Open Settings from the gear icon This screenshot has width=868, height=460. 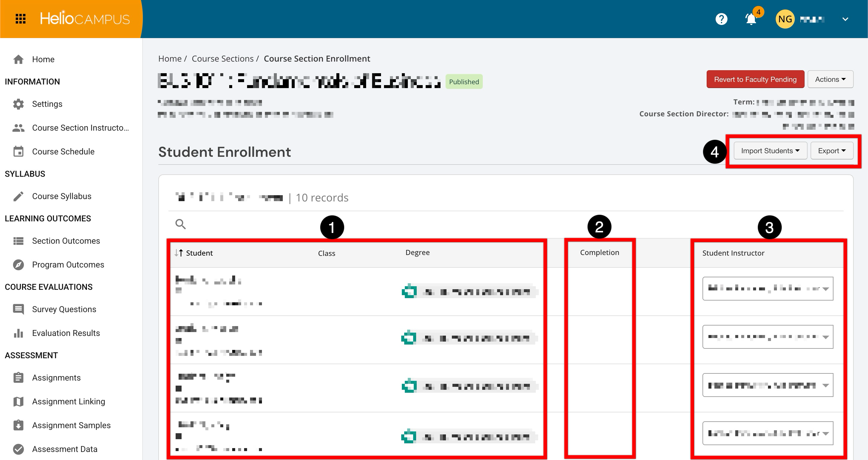tap(18, 104)
